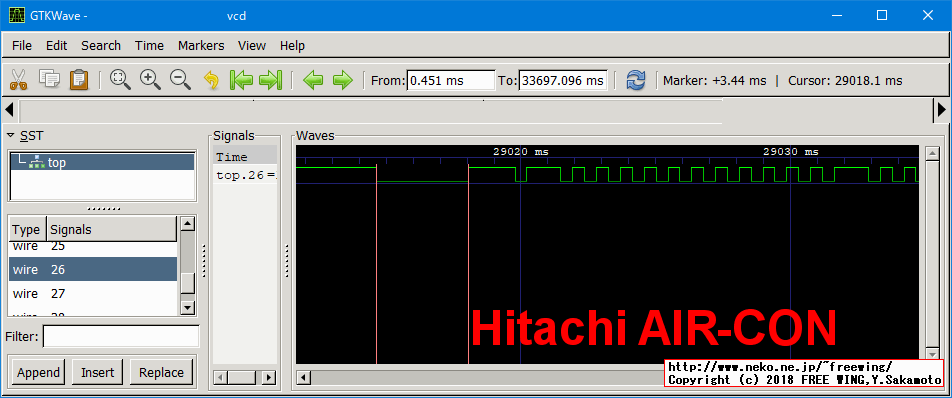
Task: Minimize the GTKWave window
Action: tap(837, 15)
